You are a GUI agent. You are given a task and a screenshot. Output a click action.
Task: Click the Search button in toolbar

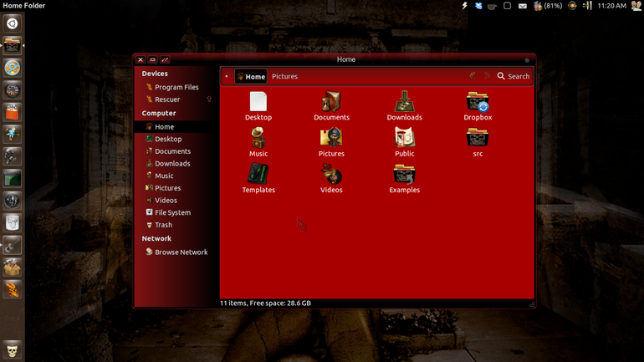514,76
